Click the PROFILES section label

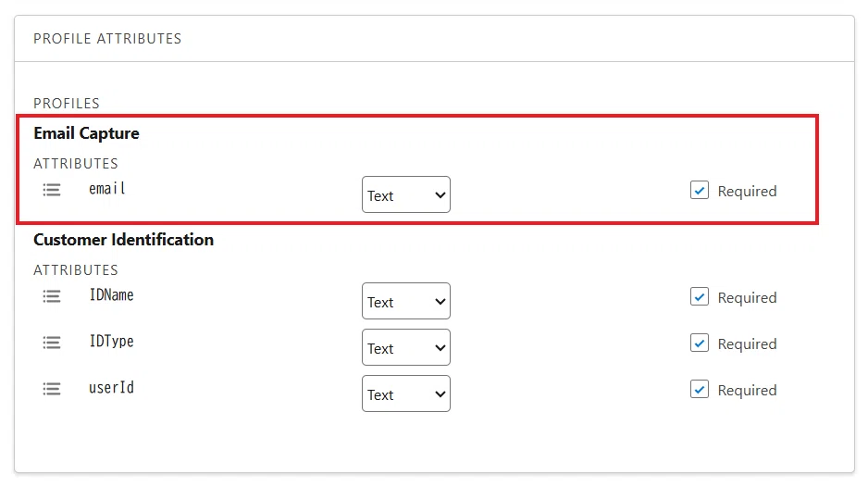[x=67, y=104]
